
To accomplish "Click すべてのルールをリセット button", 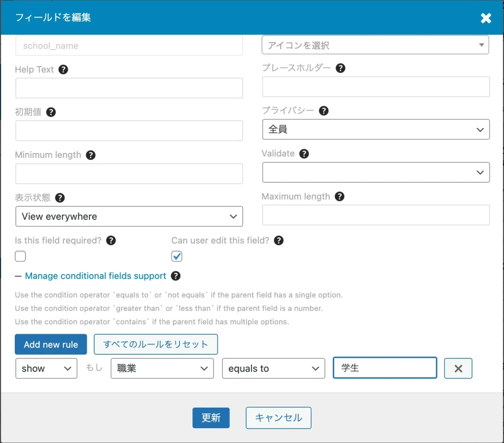I will (x=156, y=344).
